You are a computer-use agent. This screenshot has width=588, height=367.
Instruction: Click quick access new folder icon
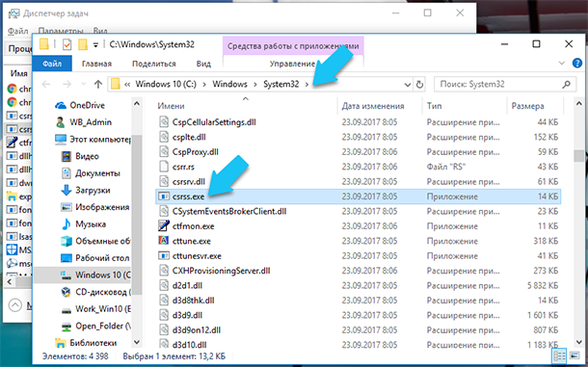(83, 44)
